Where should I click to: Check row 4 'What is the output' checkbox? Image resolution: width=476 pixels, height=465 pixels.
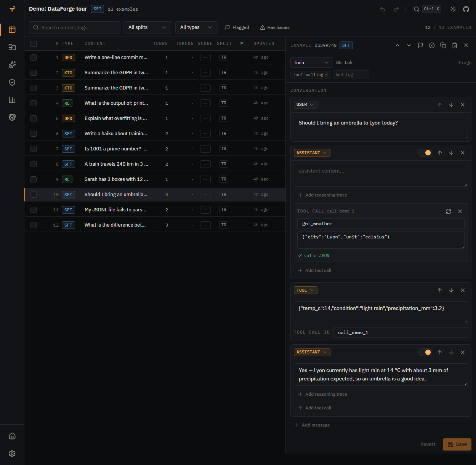click(x=34, y=103)
